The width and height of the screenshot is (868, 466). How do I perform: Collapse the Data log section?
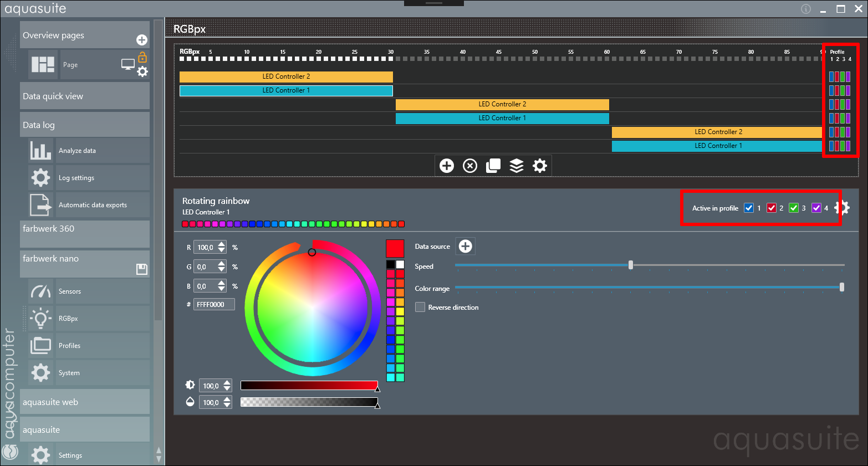pyautogui.click(x=84, y=125)
